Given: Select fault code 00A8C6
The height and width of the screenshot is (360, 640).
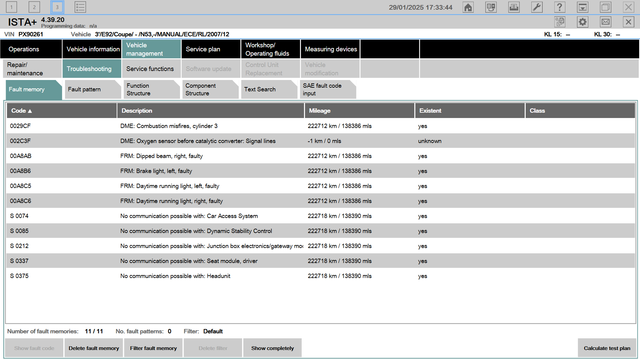Looking at the screenshot, I should [20, 201].
